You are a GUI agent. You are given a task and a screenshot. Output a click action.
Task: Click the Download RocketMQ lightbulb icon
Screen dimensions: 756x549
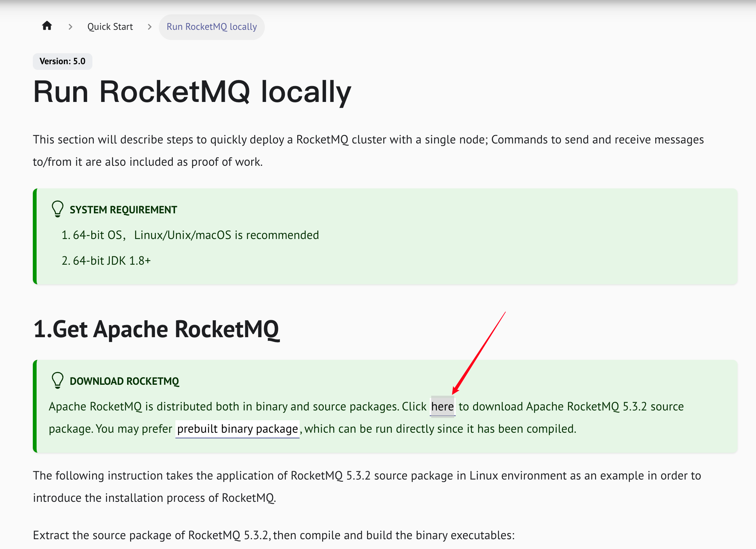click(57, 380)
